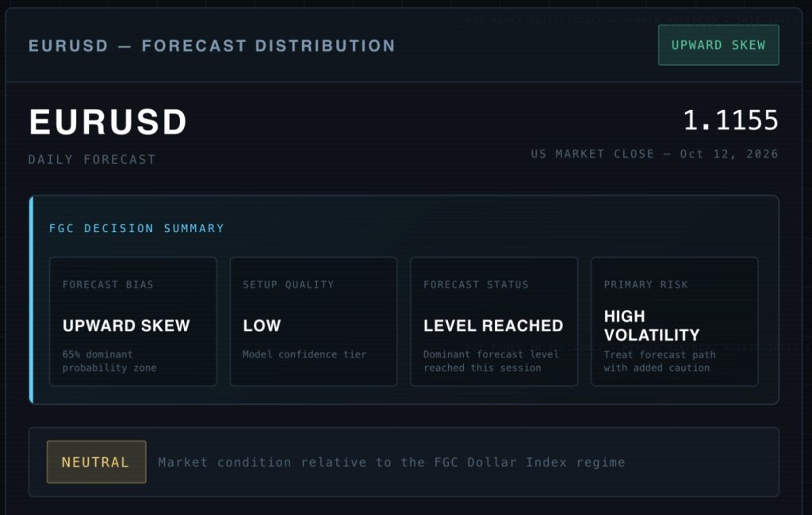
Task: Click the 'Market condition relative to the FGC Dollar Index regime' text
Action: [x=392, y=462]
